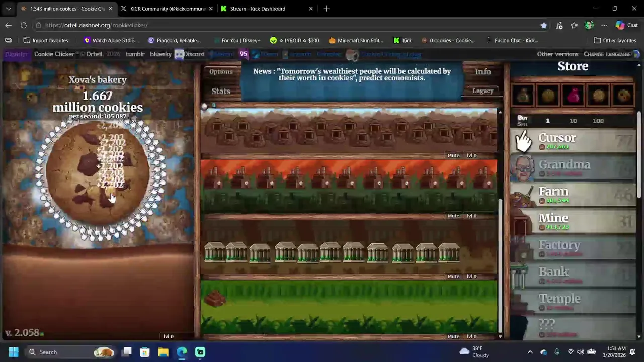Click the browser address bar URL
This screenshot has height=362, width=644.
[x=96, y=25]
